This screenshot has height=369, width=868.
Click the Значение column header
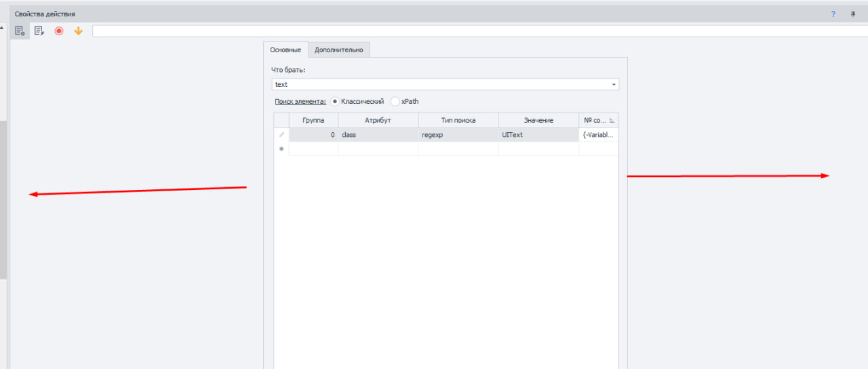[x=538, y=120]
